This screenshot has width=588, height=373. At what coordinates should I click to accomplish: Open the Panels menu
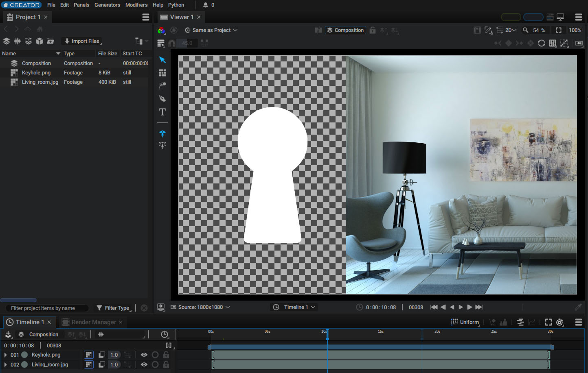(81, 5)
